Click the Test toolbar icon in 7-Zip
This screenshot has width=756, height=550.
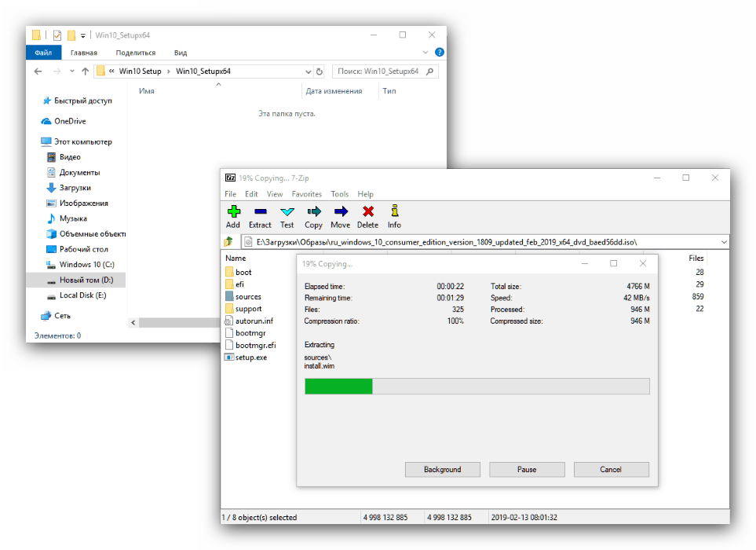287,211
